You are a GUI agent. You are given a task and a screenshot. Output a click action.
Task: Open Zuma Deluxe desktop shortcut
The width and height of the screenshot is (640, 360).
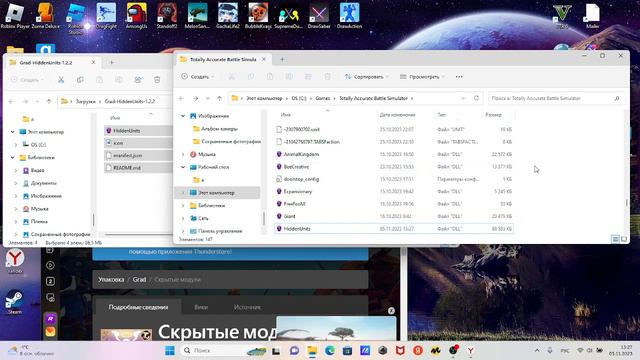click(x=46, y=16)
